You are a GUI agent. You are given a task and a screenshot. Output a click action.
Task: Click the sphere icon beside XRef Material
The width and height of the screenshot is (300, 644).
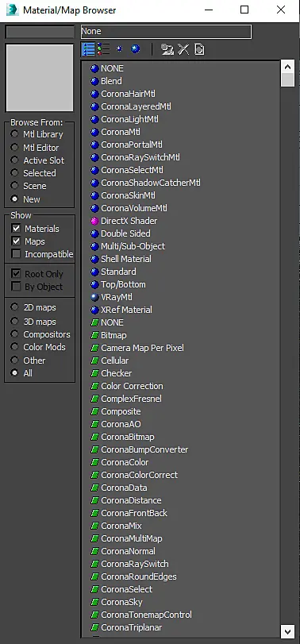94,310
